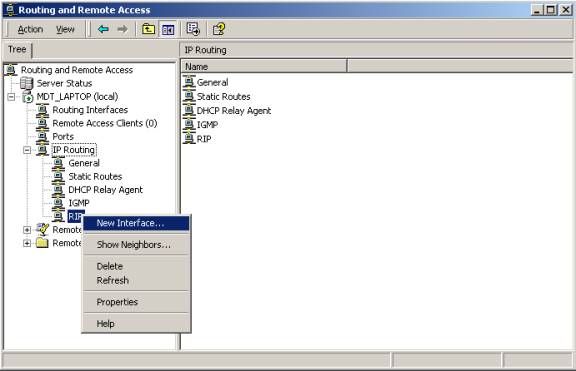Select Static Routes label in tree
This screenshot has height=371, width=576.
[x=95, y=177]
